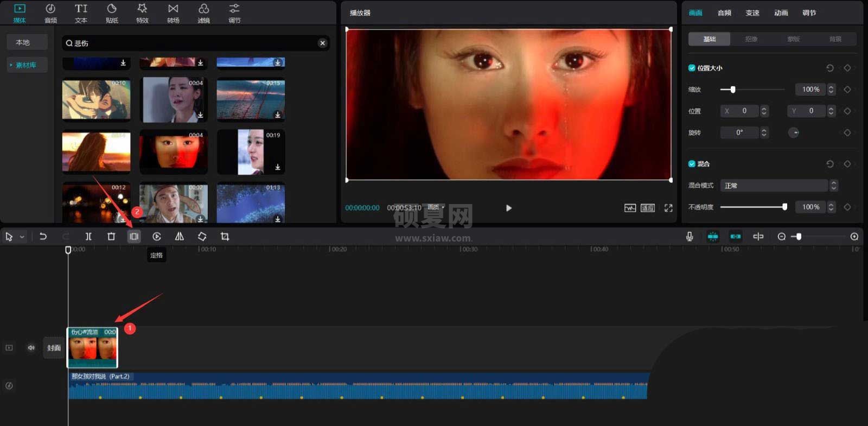Reset the 混合 settings
Viewport: 868px width, 426px height.
coord(829,164)
